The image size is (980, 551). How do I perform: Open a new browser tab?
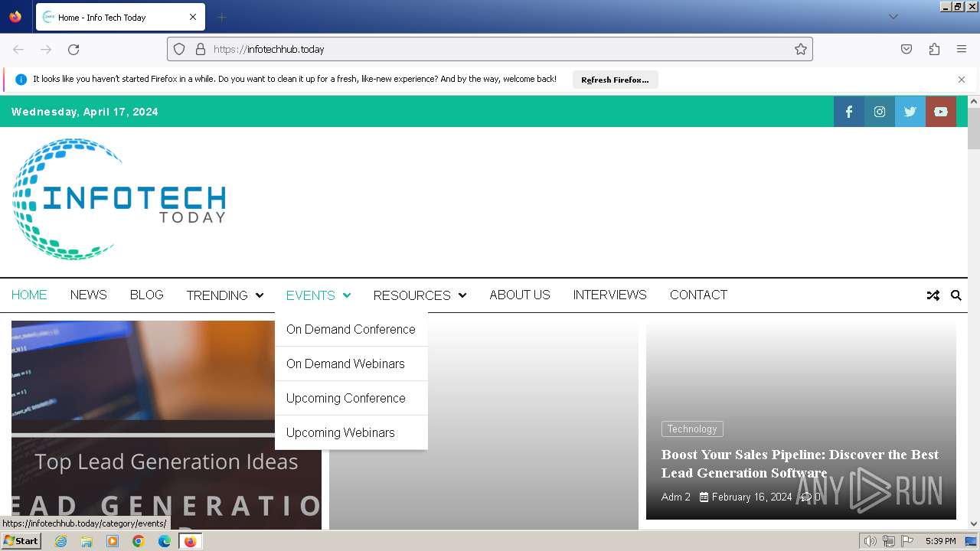pos(221,17)
